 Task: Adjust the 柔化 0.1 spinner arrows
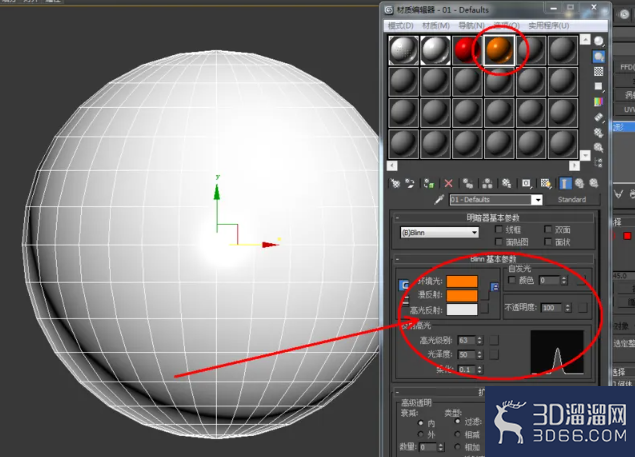click(x=480, y=369)
